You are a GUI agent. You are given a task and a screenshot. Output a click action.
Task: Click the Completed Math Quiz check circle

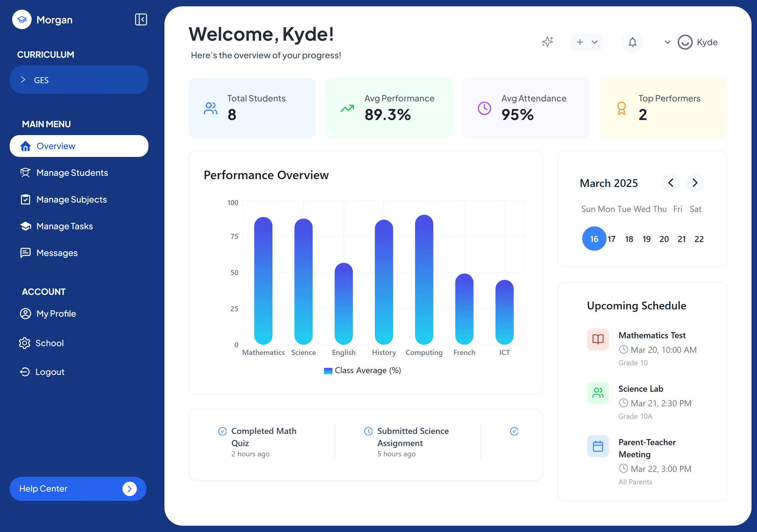222,431
